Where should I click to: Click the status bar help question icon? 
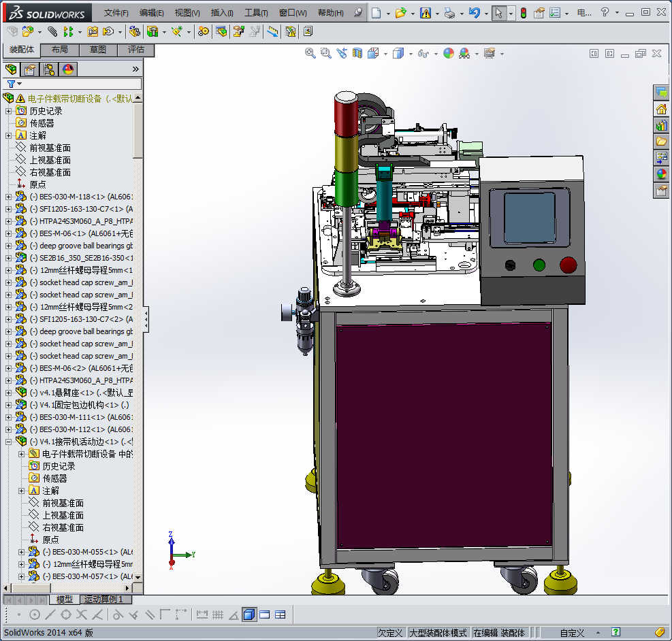click(x=616, y=632)
